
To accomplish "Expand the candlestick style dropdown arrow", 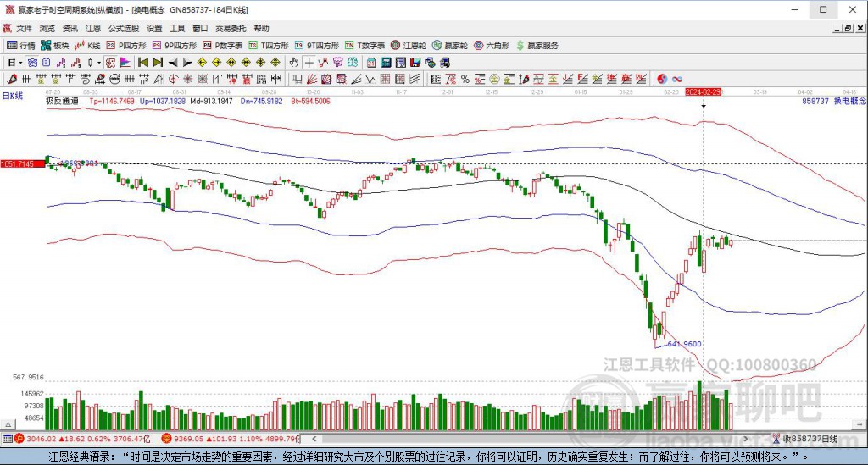I will click(x=99, y=63).
